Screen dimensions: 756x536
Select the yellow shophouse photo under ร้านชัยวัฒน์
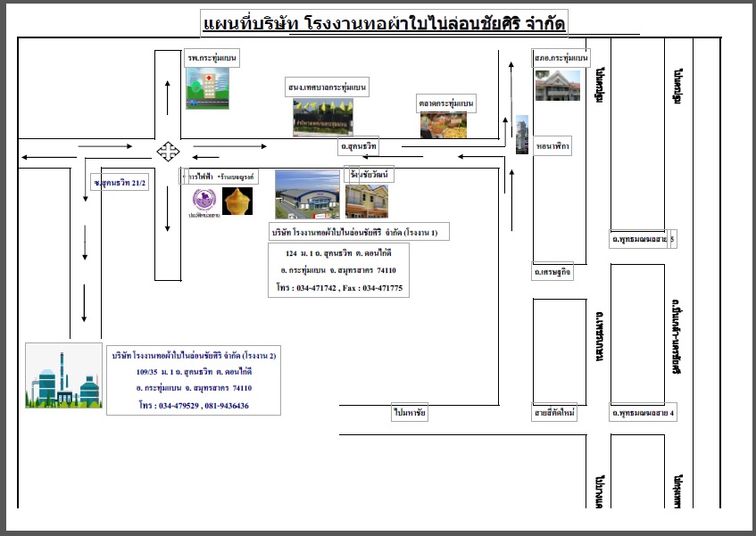(367, 202)
